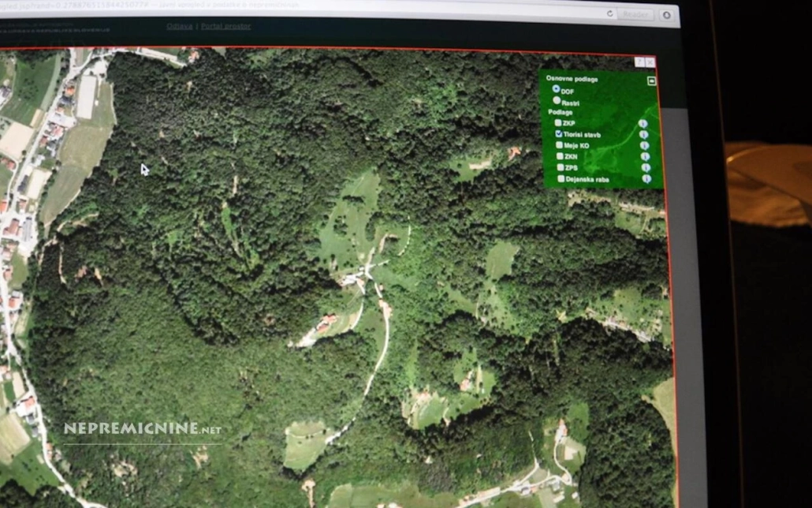Turn on the Meje KO layer

coord(560,145)
